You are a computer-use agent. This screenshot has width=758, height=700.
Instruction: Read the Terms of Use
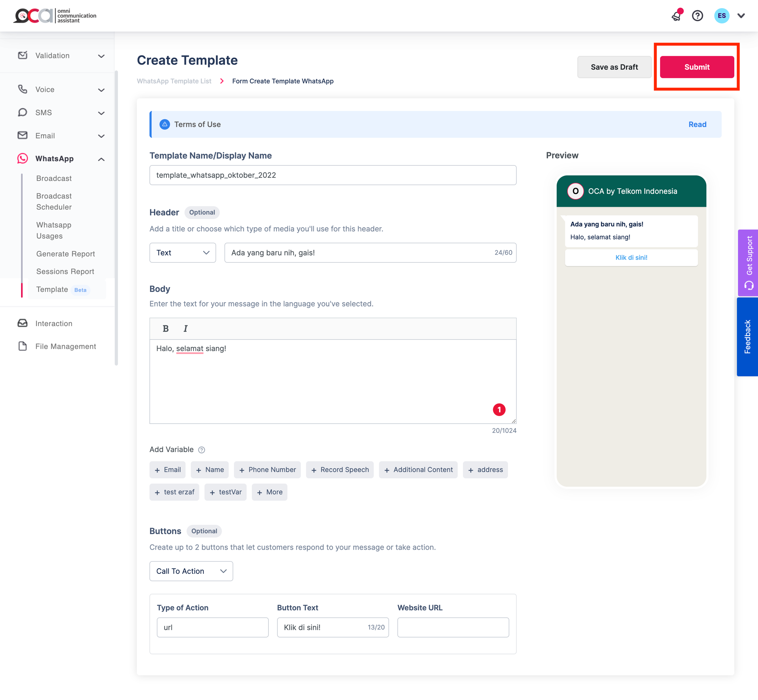point(697,124)
